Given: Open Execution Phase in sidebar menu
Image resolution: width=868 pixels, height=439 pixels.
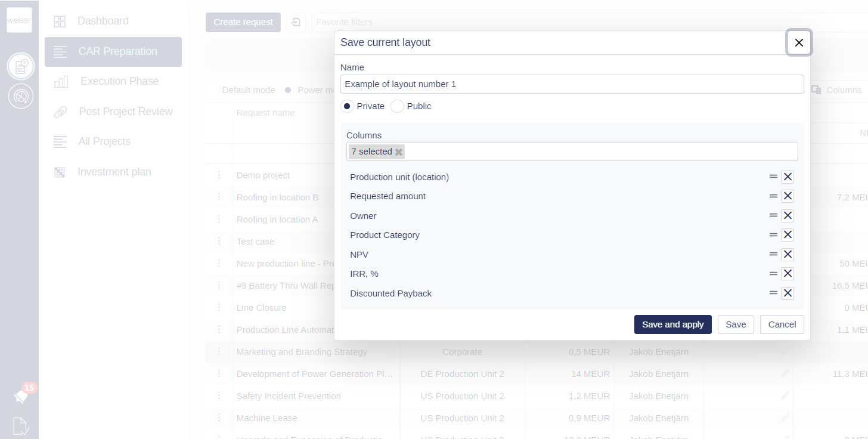Looking at the screenshot, I should pos(119,81).
